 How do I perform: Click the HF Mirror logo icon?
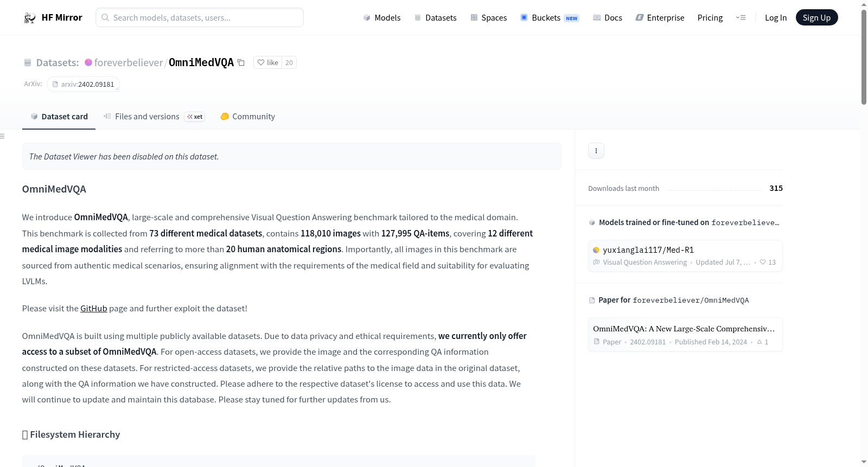[30, 18]
